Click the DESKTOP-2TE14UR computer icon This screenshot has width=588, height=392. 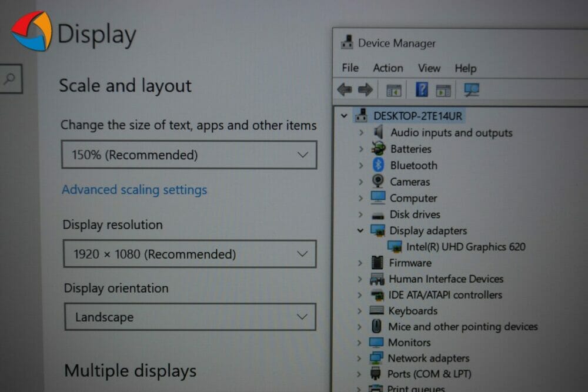click(361, 115)
